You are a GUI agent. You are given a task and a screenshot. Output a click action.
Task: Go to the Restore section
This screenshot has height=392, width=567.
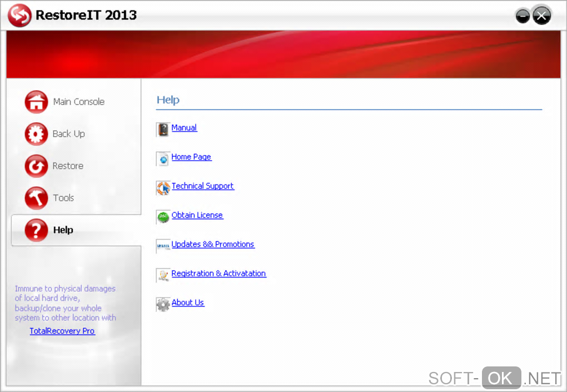[x=68, y=166]
